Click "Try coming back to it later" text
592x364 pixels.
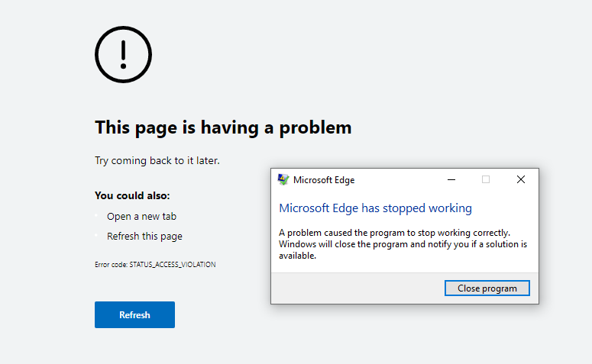(x=157, y=161)
